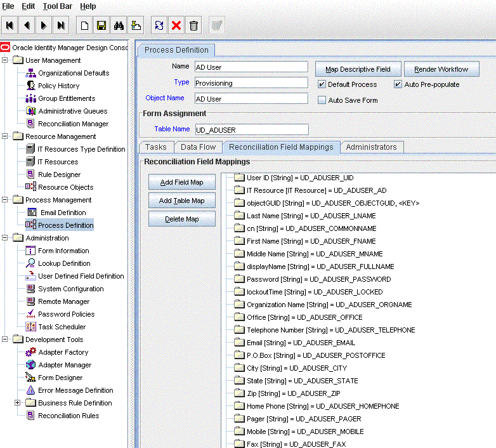Create new record with blank page icon
Screen dimensions: 496x448
pos(84,25)
